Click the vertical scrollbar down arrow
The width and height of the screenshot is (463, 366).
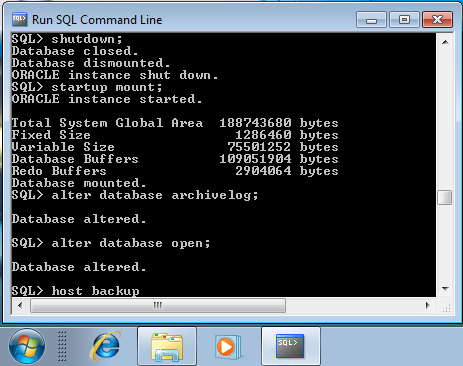445,289
